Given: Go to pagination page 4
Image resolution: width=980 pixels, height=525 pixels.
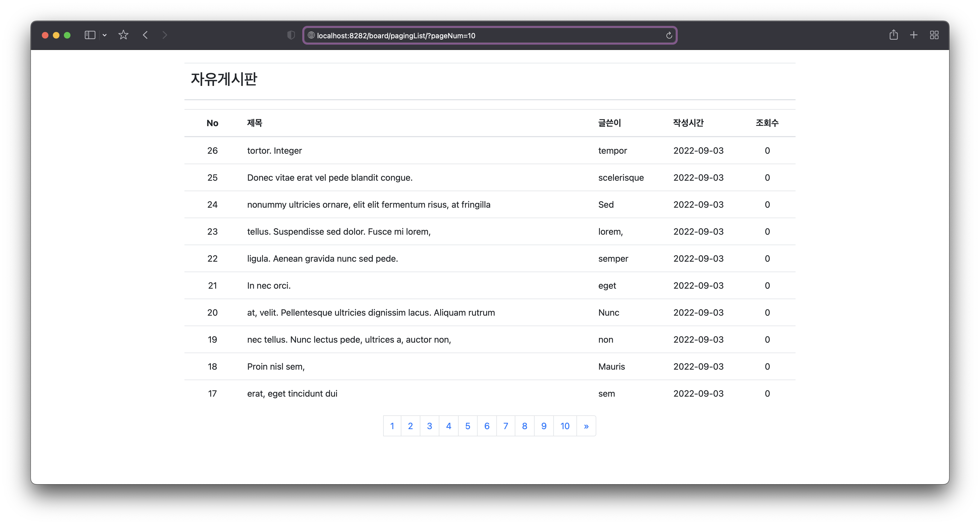Looking at the screenshot, I should [x=449, y=426].
